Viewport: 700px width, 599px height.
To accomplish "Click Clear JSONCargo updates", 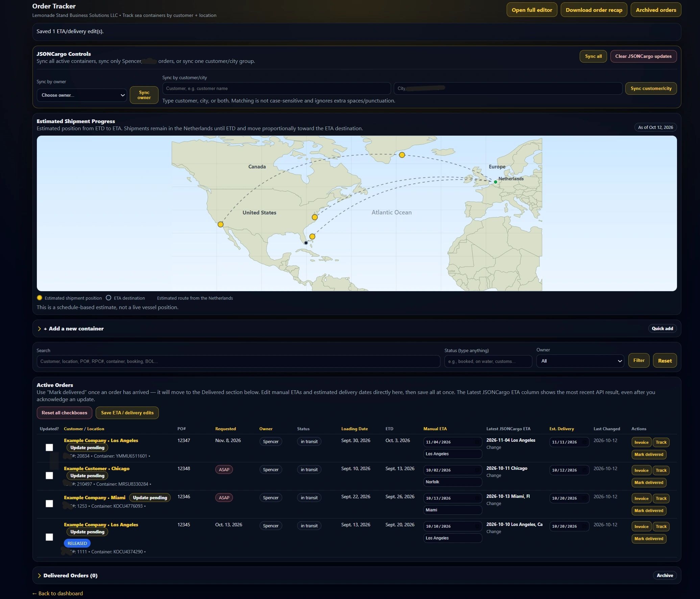I will [643, 56].
